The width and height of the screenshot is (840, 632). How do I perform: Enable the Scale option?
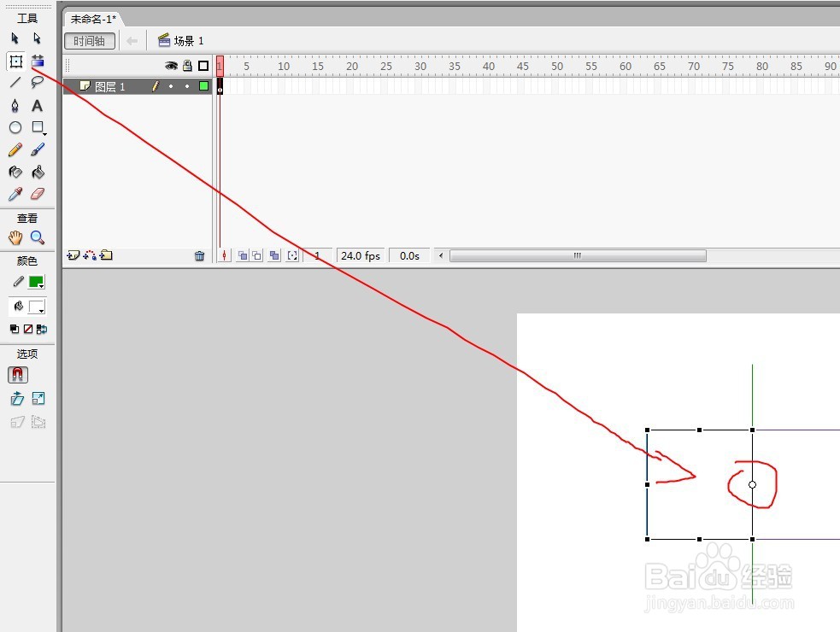click(x=38, y=398)
